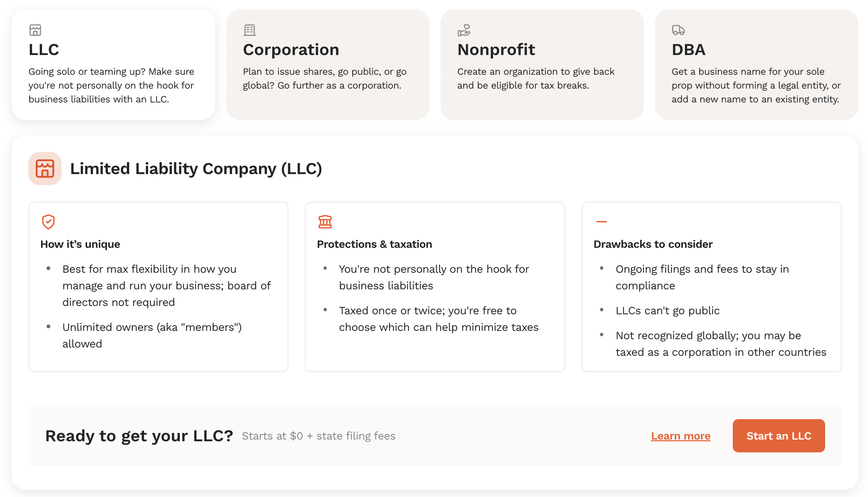
Task: Click the delivery truck icon on the DBA card
Action: (678, 31)
